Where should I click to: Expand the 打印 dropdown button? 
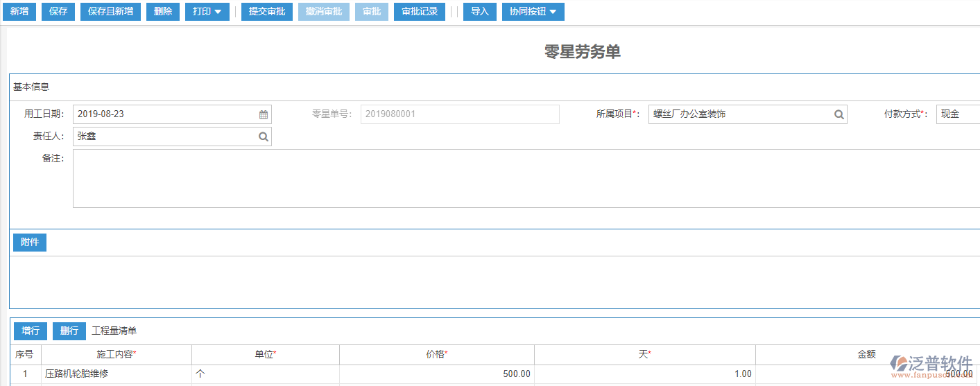pyautogui.click(x=207, y=12)
